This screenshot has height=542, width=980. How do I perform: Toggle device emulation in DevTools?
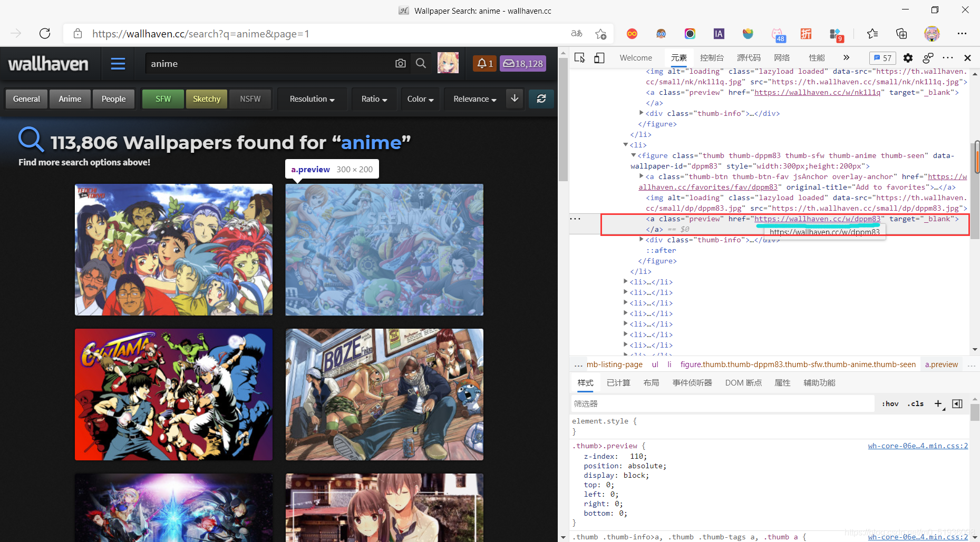point(599,58)
